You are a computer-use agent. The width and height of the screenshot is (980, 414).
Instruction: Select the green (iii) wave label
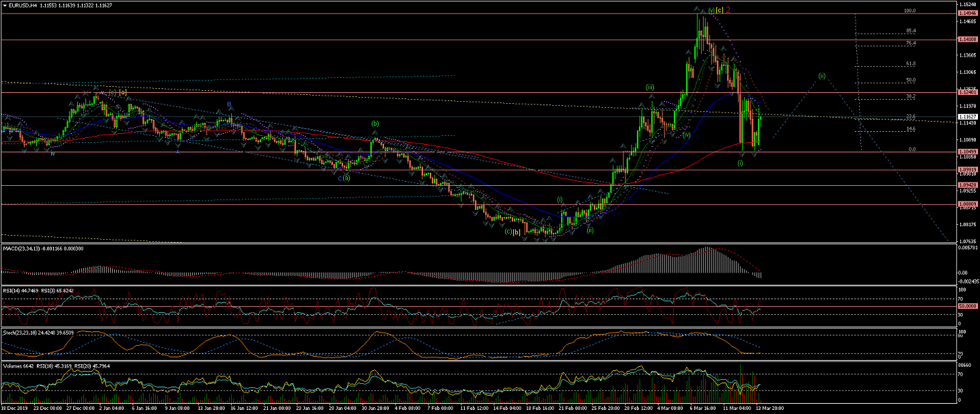[650, 87]
